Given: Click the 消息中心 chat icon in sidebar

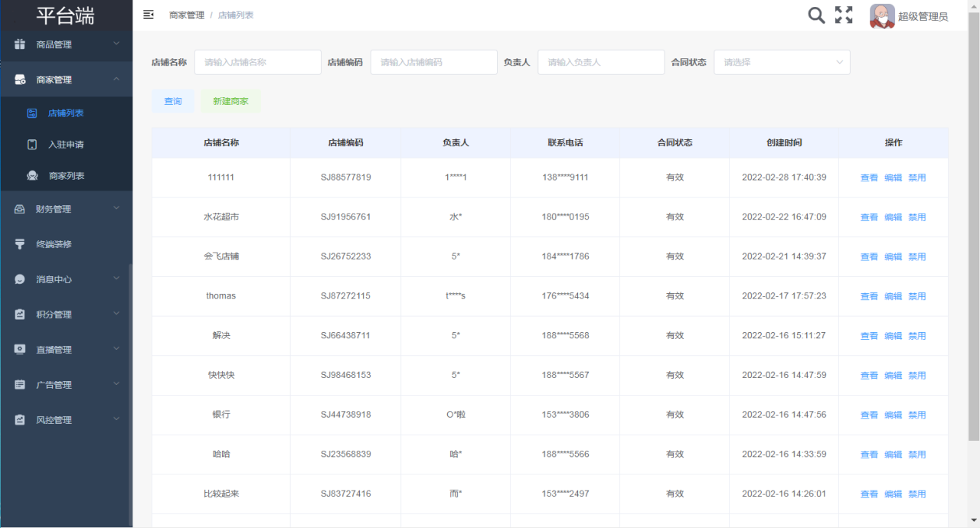Looking at the screenshot, I should [20, 279].
